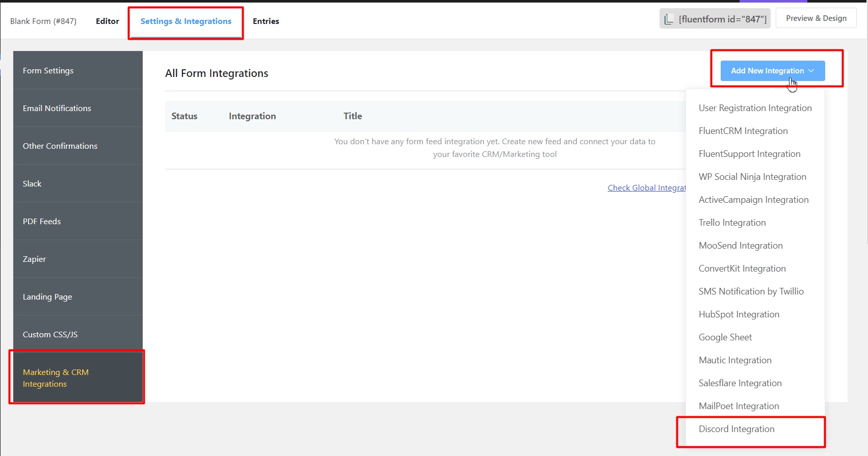Choose Google Sheet option
This screenshot has height=456, width=868.
755,337
